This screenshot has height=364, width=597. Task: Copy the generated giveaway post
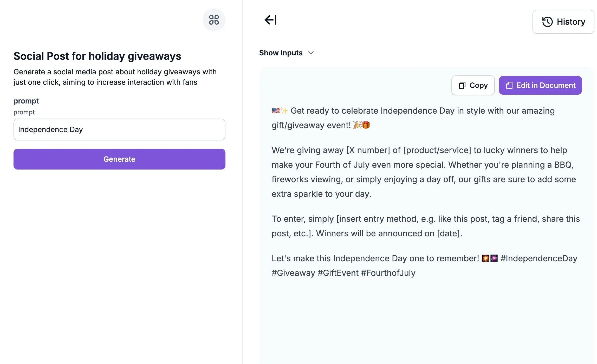(x=473, y=85)
